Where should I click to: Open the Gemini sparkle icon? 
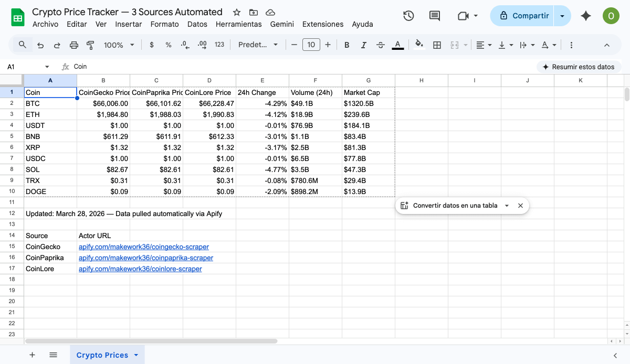pyautogui.click(x=586, y=16)
